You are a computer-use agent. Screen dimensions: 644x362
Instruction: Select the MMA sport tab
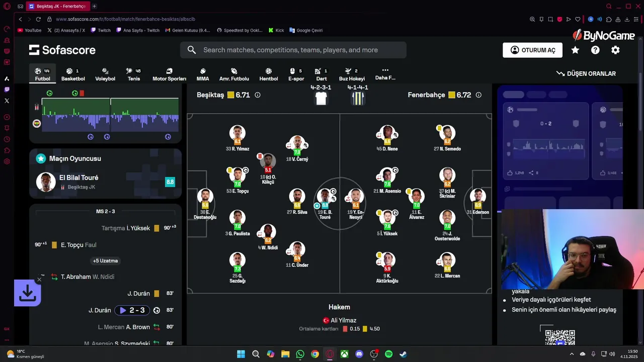[x=203, y=74]
